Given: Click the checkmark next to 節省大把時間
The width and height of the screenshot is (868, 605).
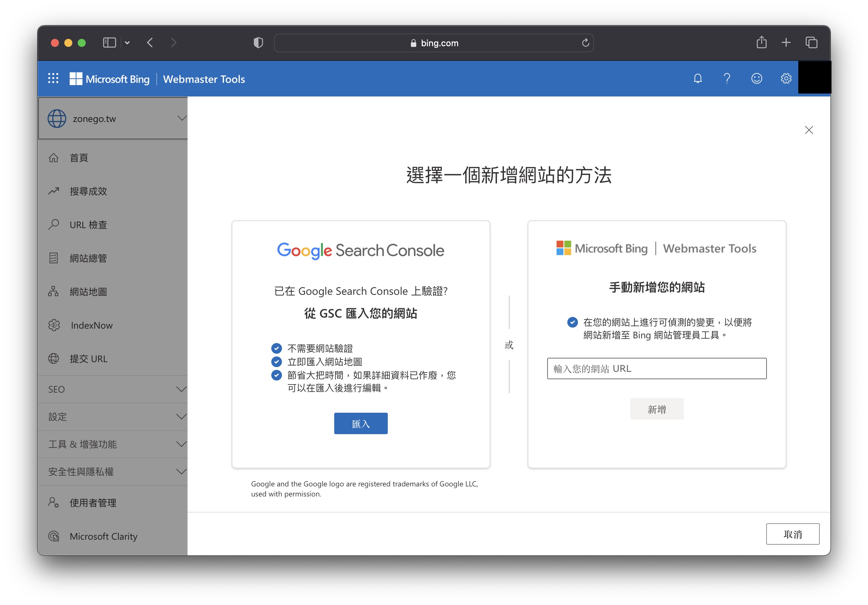Looking at the screenshot, I should [276, 375].
